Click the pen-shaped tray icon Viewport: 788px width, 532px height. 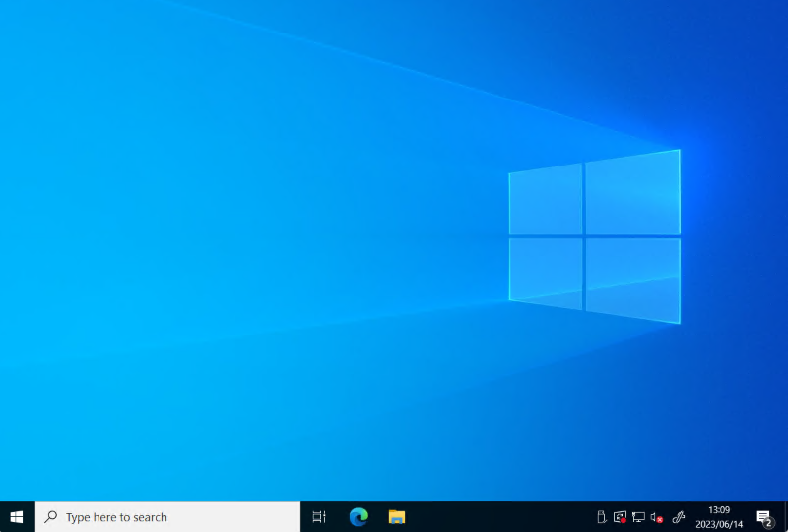click(678, 517)
